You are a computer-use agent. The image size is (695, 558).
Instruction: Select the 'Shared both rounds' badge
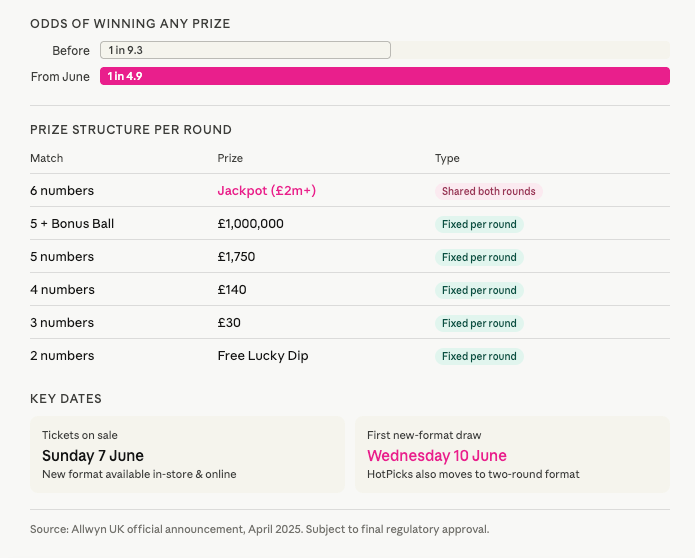tap(489, 191)
